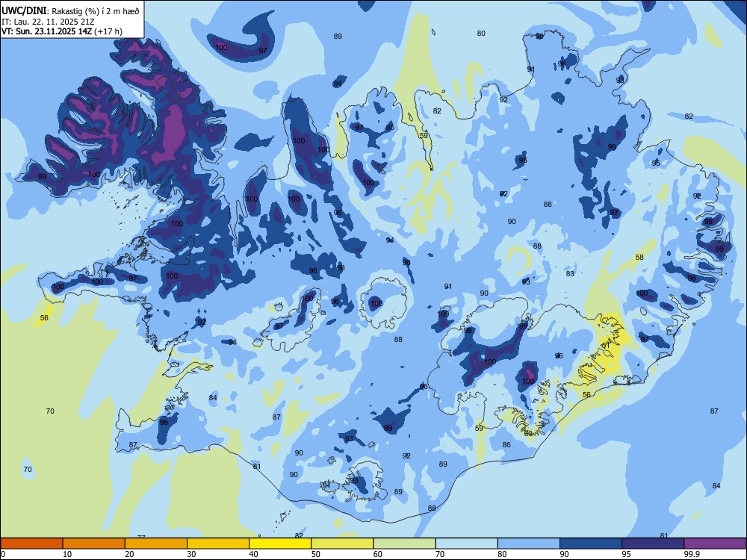This screenshot has width=747, height=560.
Task: Click the legend tick label 20
Action: (x=129, y=554)
